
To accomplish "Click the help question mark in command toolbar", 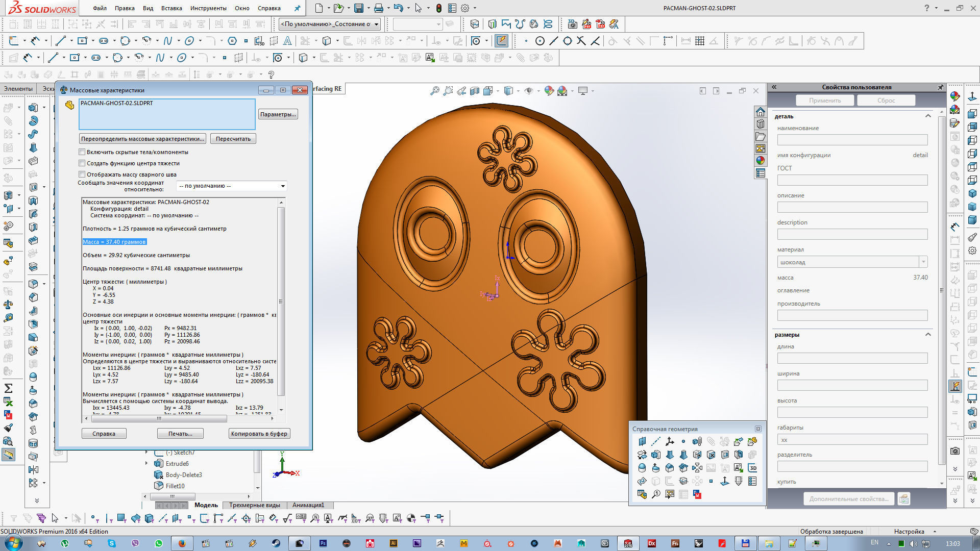I will 272,74.
